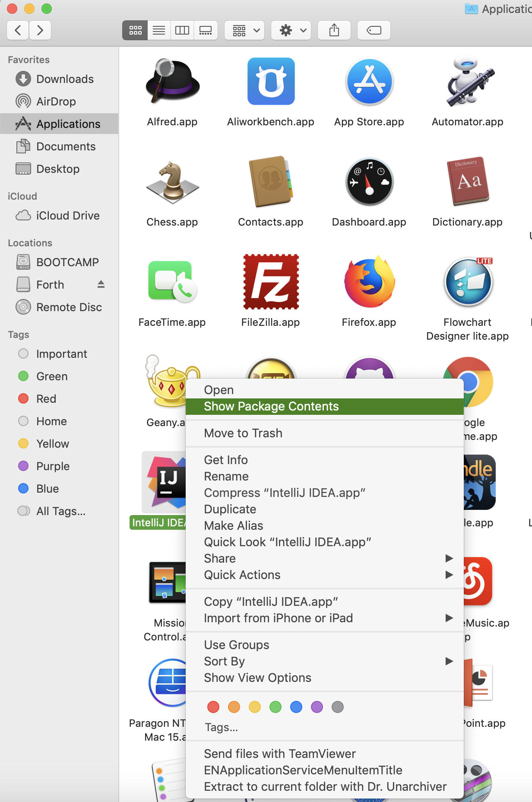Apply the purple tag color dot
Screen dimensions: 532x802
[317, 707]
